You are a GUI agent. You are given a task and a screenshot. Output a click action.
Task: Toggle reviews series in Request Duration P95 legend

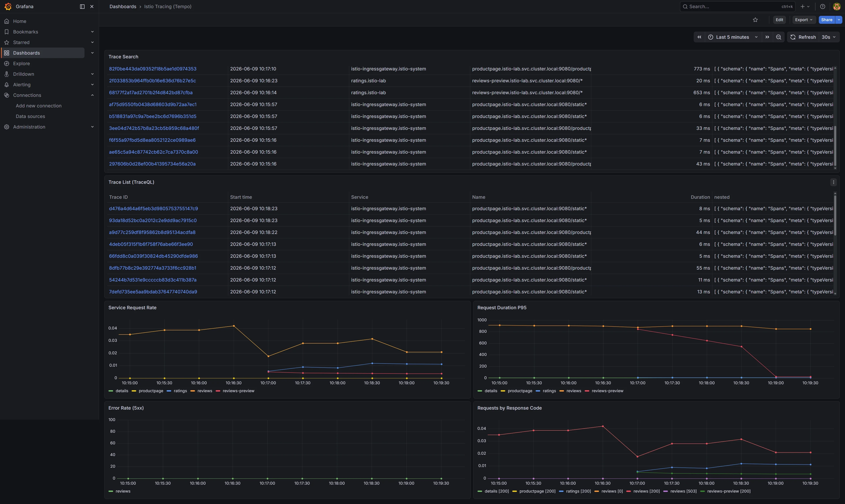tap(570, 391)
